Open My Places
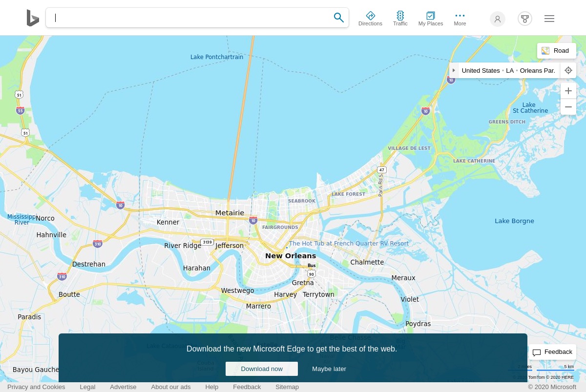The height and width of the screenshot is (392, 586). [x=431, y=19]
